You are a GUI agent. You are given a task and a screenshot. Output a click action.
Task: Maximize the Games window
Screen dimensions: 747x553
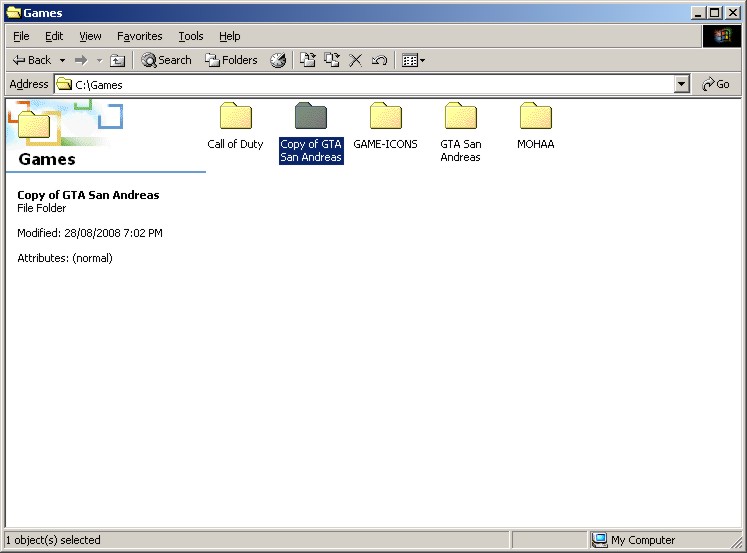pyautogui.click(x=715, y=13)
